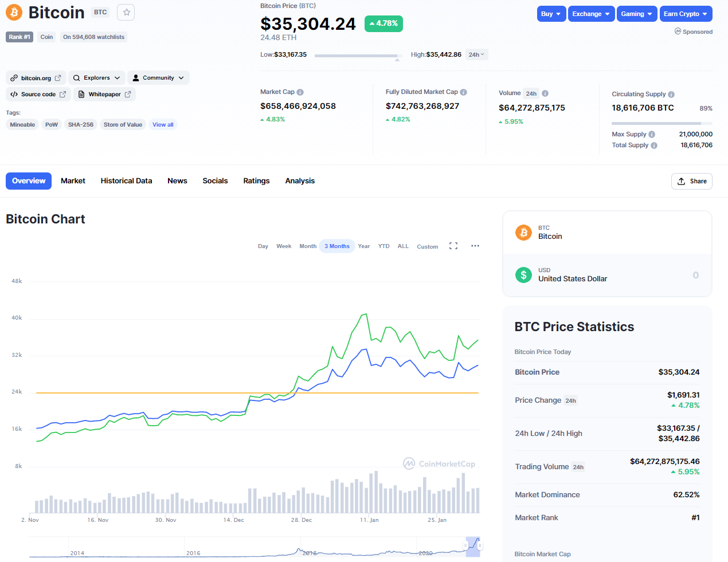Add Bitcoin to watchlist with star icon

point(126,12)
